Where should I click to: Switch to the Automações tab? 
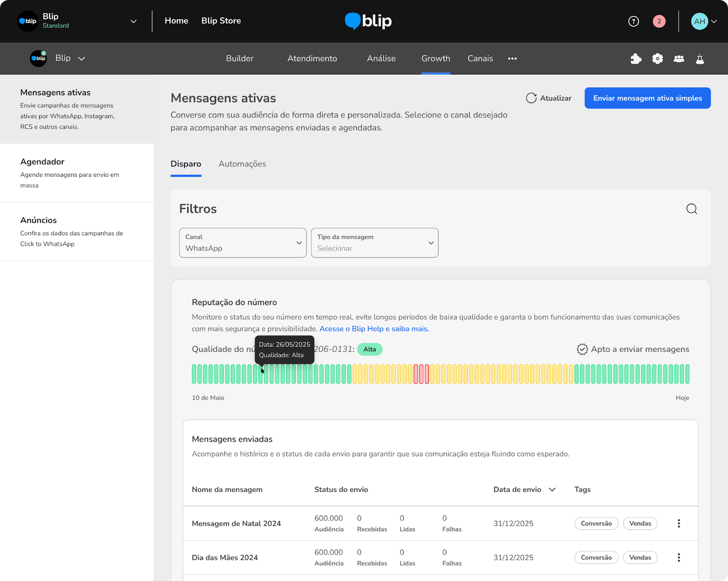pos(242,164)
